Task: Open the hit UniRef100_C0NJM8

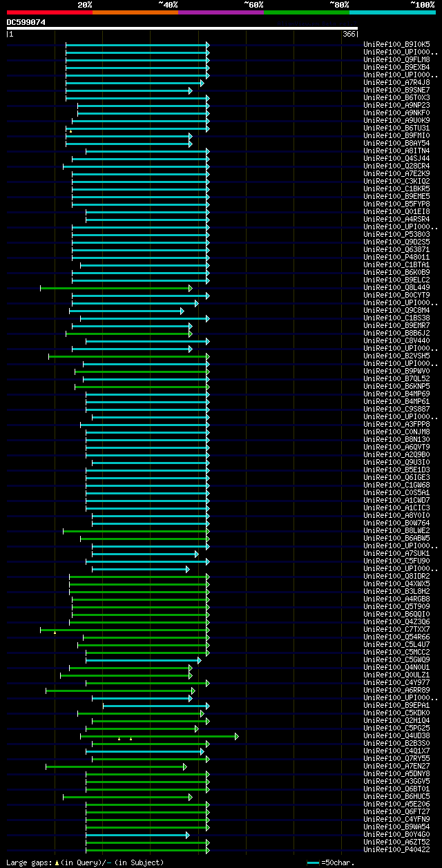Action: click(x=396, y=432)
